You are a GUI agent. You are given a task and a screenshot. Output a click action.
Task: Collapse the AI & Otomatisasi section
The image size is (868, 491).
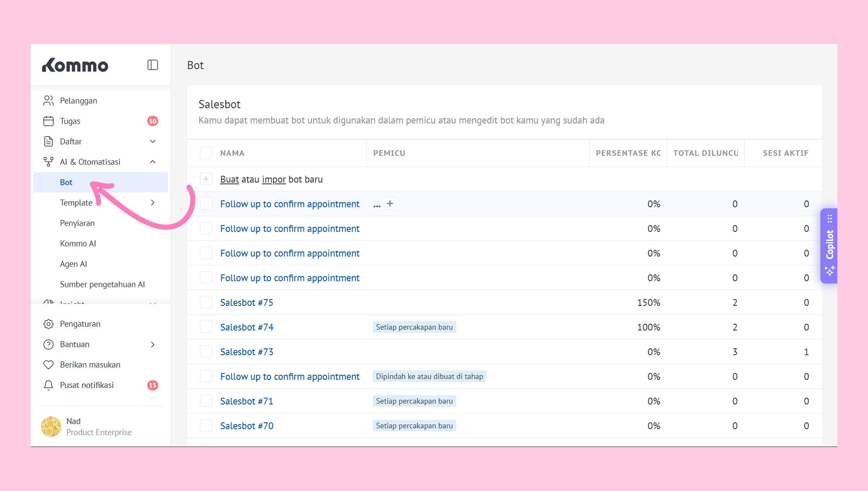coord(153,162)
